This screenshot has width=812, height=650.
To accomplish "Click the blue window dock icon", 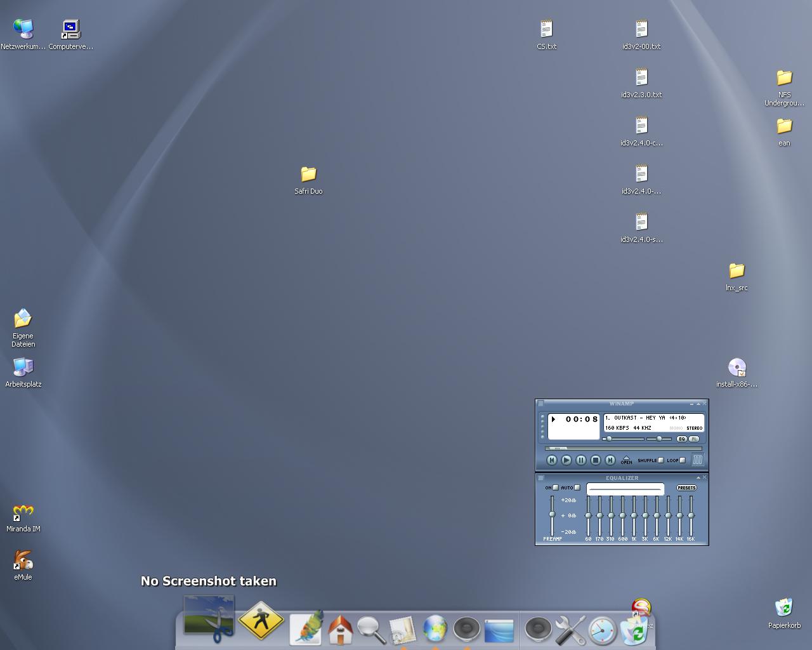I will click(499, 630).
